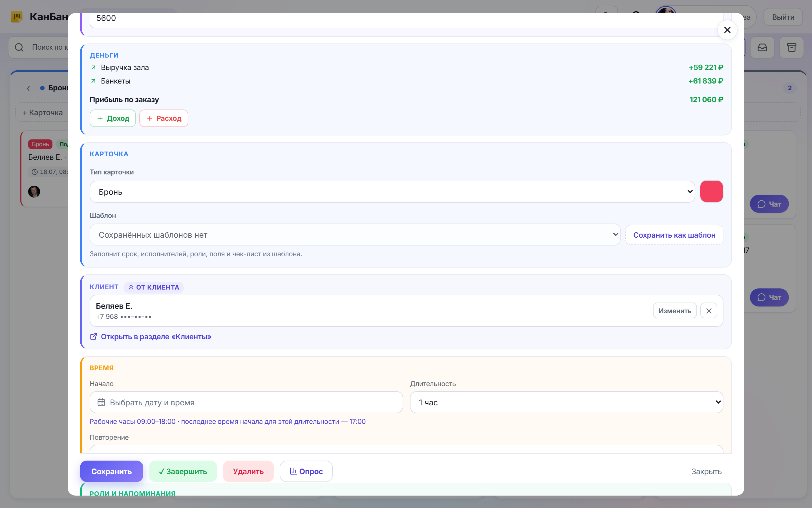Click the external link icon near Клиенты
Image resolution: width=812 pixels, height=508 pixels.
(x=94, y=336)
